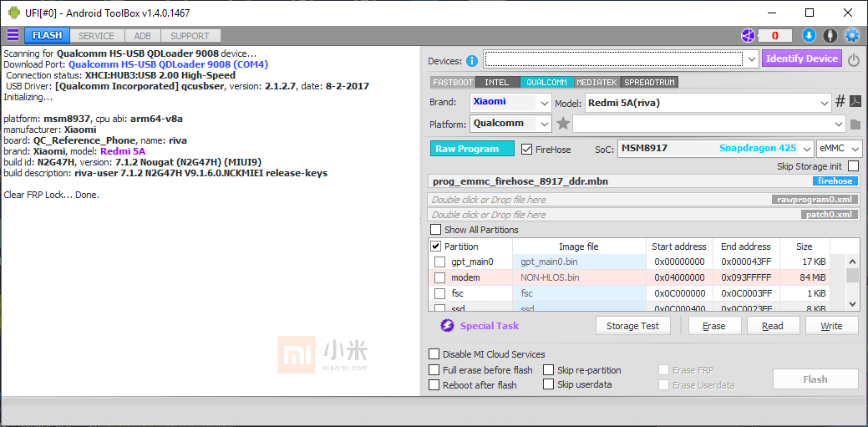Image resolution: width=868 pixels, height=427 pixels.
Task: Check the modem partition checkbox
Action: [439, 277]
